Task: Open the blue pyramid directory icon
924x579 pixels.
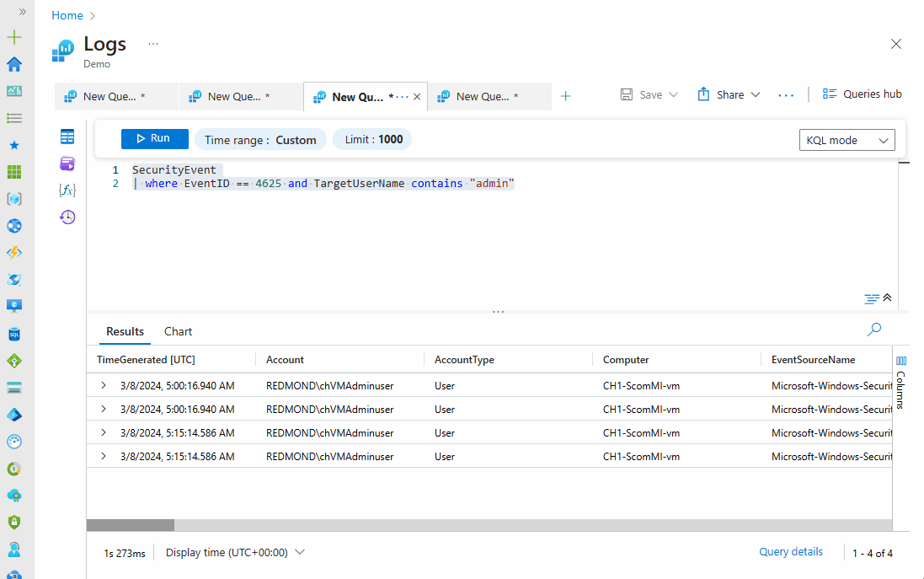Action: 14,415
